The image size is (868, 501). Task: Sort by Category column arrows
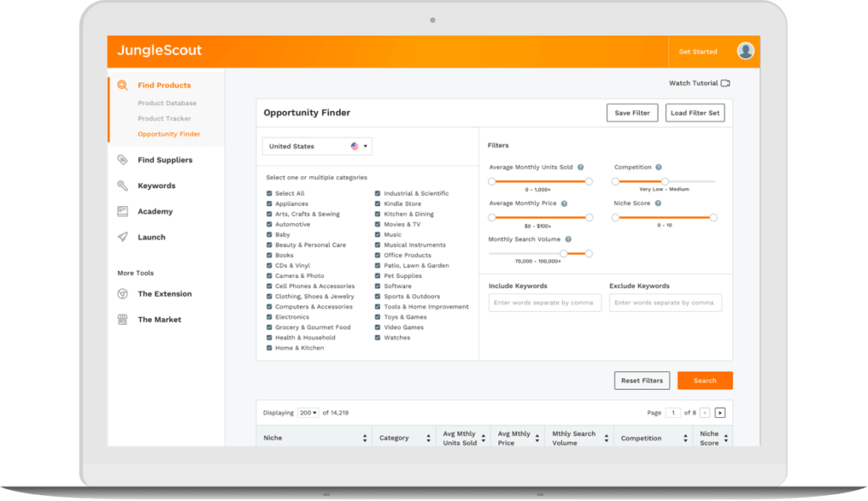pyautogui.click(x=428, y=438)
